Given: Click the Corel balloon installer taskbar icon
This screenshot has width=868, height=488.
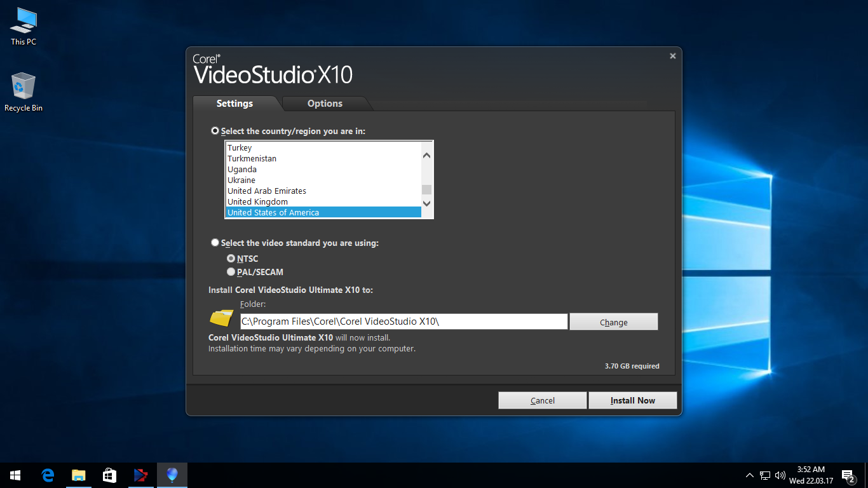Looking at the screenshot, I should click(172, 475).
